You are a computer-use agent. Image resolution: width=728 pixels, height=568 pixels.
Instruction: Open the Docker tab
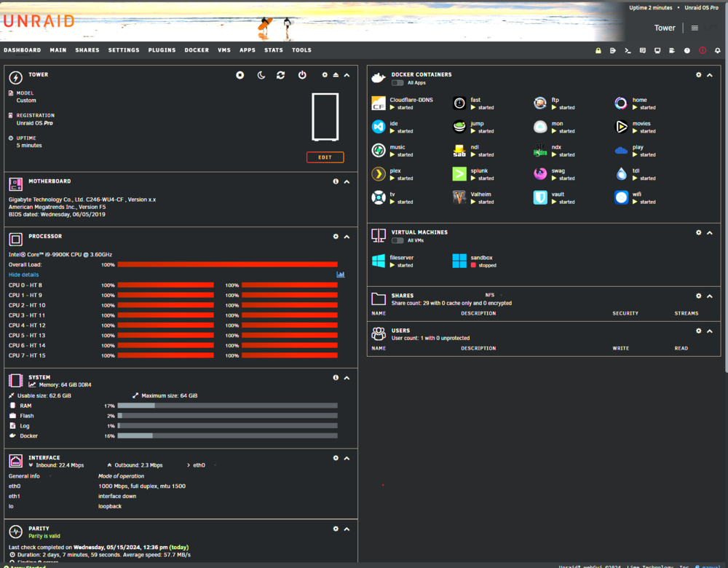coord(197,50)
